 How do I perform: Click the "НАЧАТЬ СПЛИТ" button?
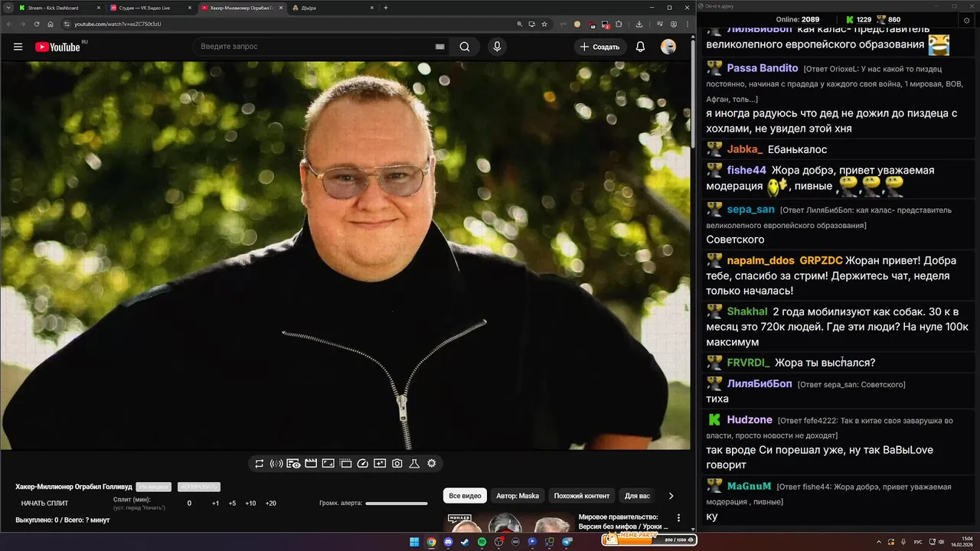click(x=44, y=504)
